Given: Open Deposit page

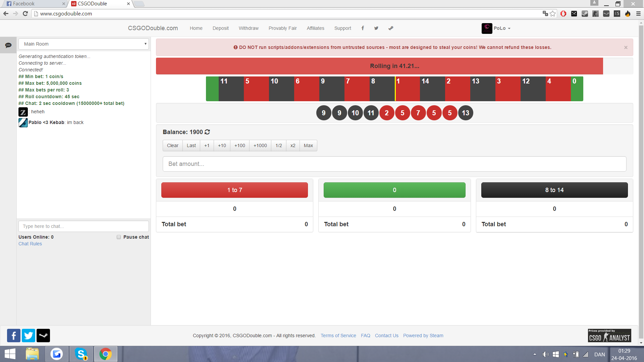Looking at the screenshot, I should click(x=221, y=28).
